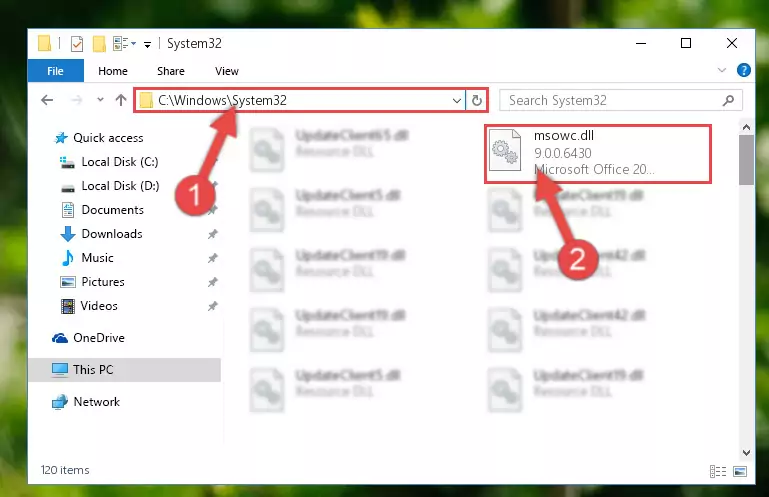Screen dimensions: 769x497
Task: Click the msowc.dll gear file icon
Action: coord(505,150)
